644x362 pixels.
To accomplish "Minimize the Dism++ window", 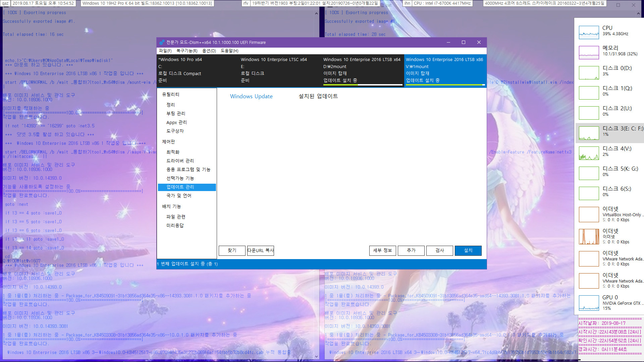I will 448,43.
